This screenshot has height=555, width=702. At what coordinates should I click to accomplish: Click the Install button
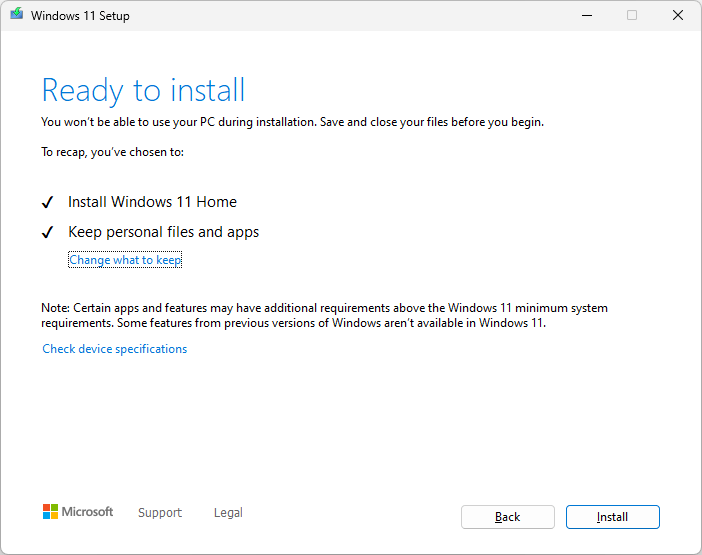(x=612, y=517)
